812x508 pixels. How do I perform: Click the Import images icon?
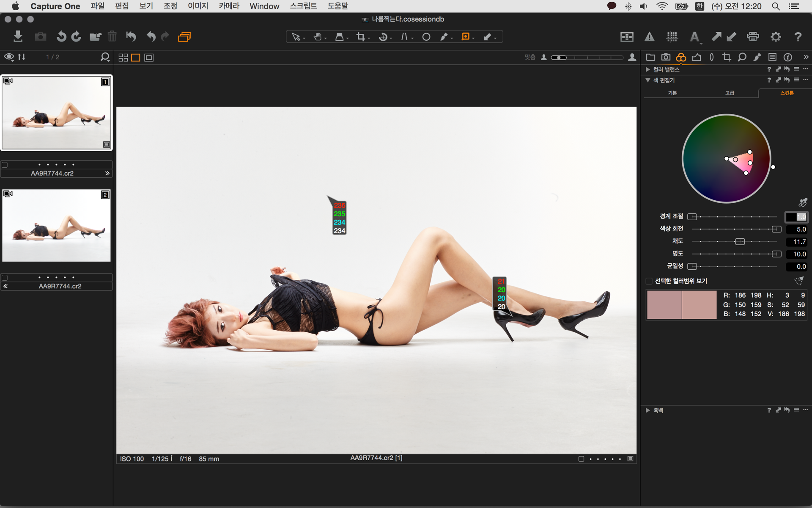18,36
